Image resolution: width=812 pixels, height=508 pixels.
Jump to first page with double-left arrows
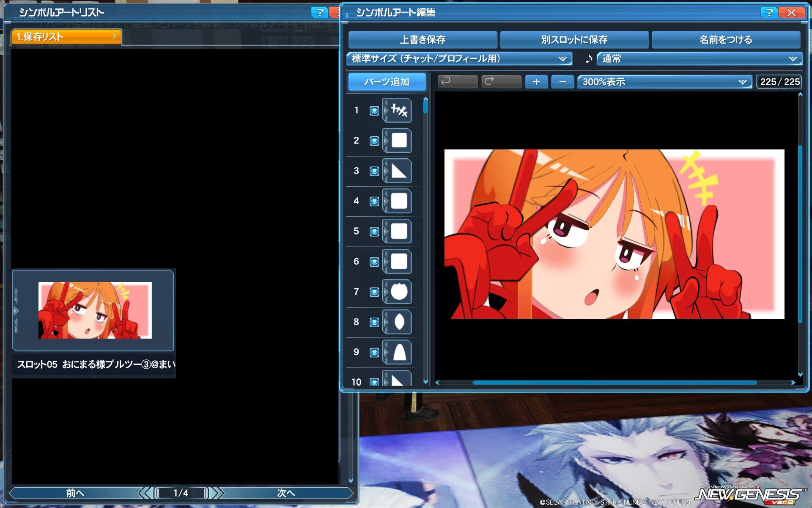[x=144, y=493]
